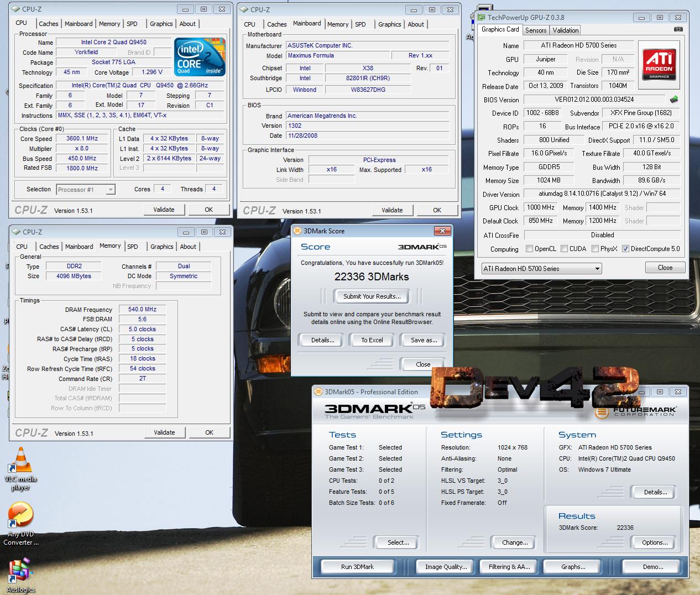Click Validate in the Mainboard CPU-Z window

pos(392,210)
